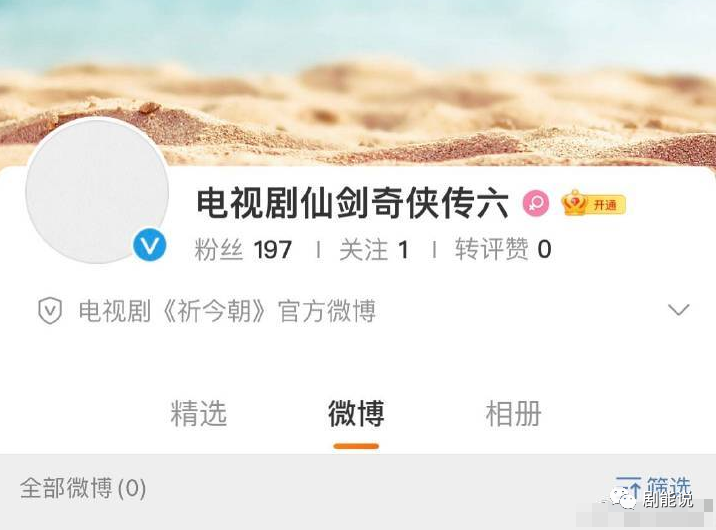Tap the shield verification icon beside 官方微博

pos(50,311)
